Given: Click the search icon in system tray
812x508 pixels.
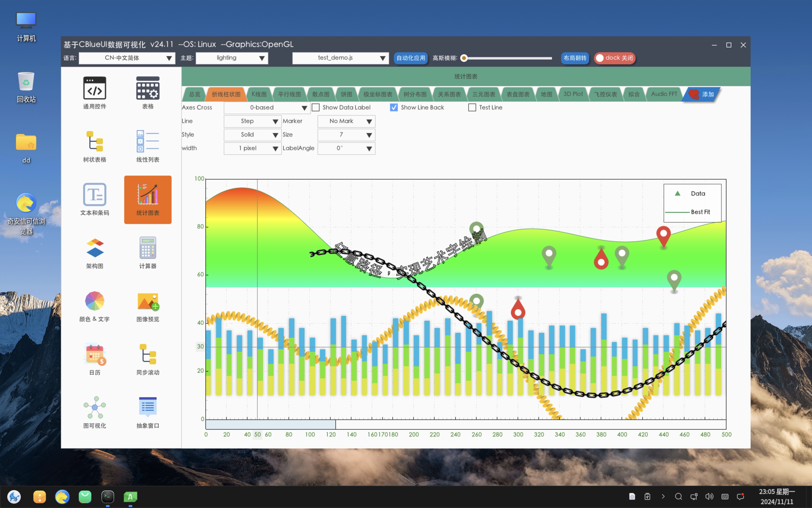Looking at the screenshot, I should [x=678, y=497].
